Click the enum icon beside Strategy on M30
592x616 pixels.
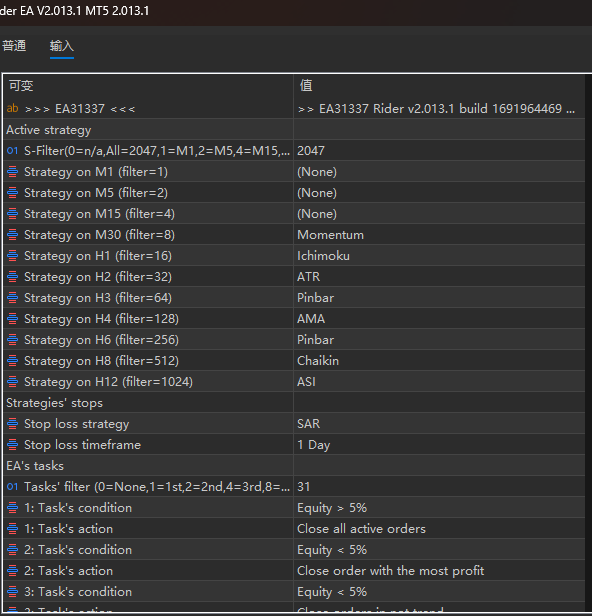[13, 235]
